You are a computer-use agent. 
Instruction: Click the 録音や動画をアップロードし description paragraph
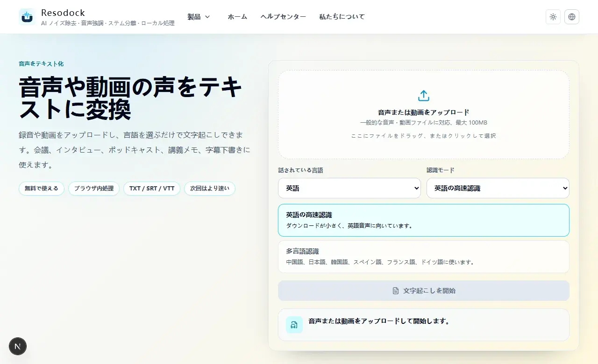click(x=135, y=150)
